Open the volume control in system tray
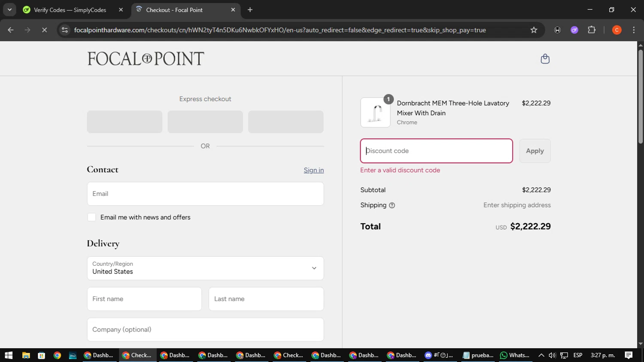 click(552, 355)
